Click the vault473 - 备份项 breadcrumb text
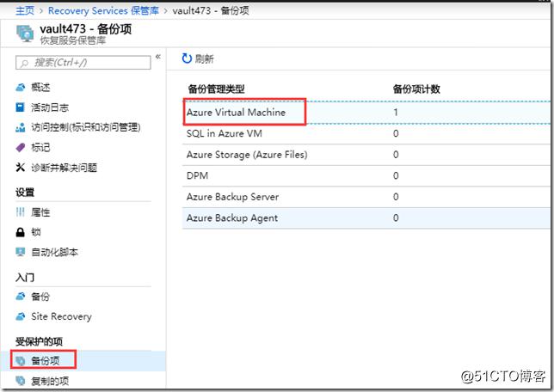 point(211,10)
